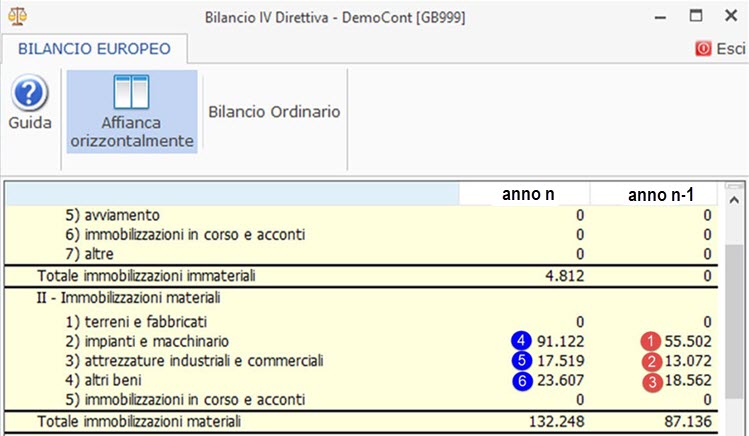Click blue marker 4 beside 91.122
The width and height of the screenshot is (749, 436).
(x=521, y=341)
